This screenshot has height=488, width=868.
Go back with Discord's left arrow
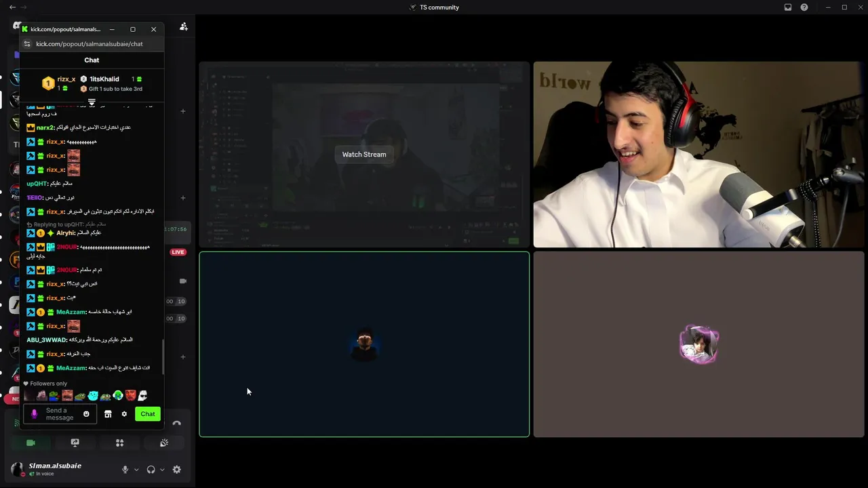pos(12,7)
